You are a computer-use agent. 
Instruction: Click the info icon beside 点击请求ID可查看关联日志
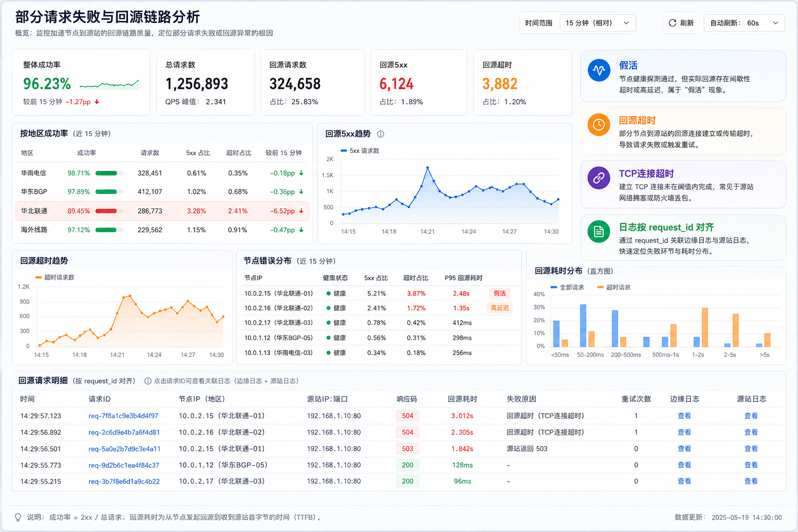[x=148, y=381]
